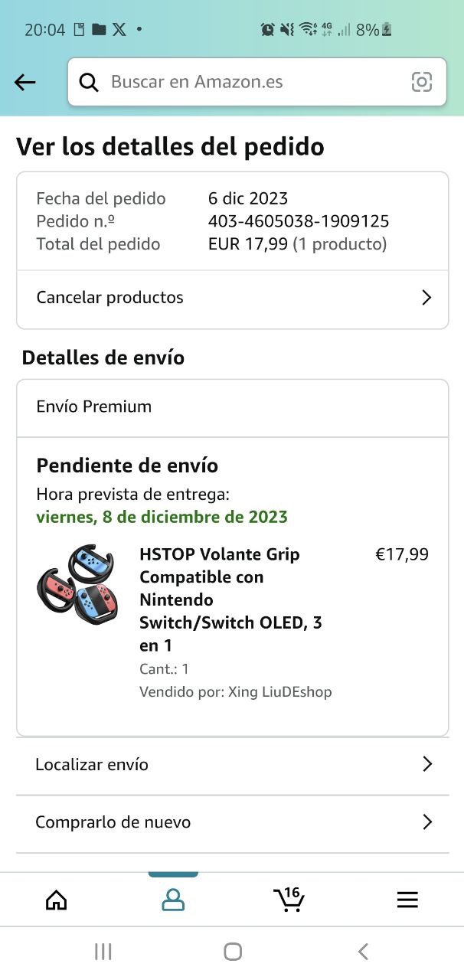This screenshot has height=980, width=464.
Task: Go to the Amazon Home tab
Action: tap(57, 900)
